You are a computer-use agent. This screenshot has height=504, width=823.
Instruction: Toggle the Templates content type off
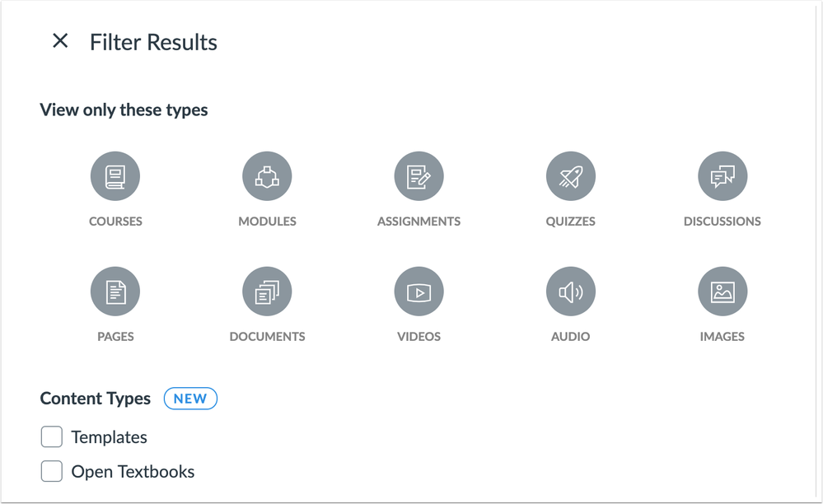coord(51,436)
